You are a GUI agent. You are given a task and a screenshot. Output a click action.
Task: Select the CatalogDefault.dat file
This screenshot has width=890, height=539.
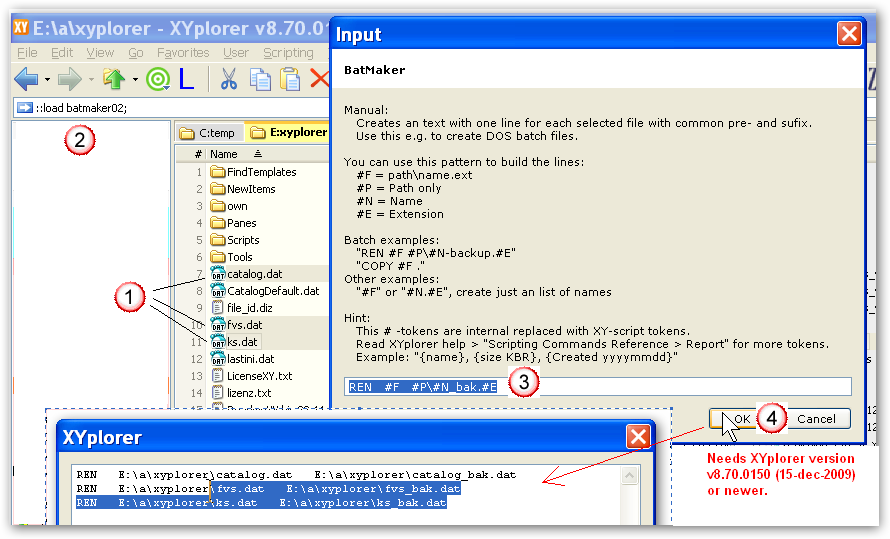pyautogui.click(x=265, y=291)
